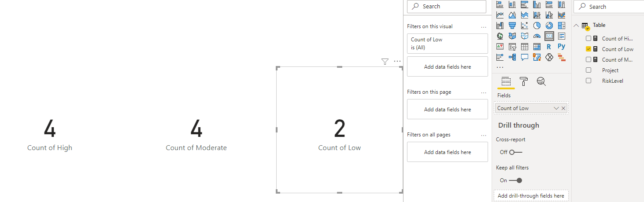Check the RiskLevel field checkbox
Viewport: 644px width, 202px height.
click(x=588, y=81)
